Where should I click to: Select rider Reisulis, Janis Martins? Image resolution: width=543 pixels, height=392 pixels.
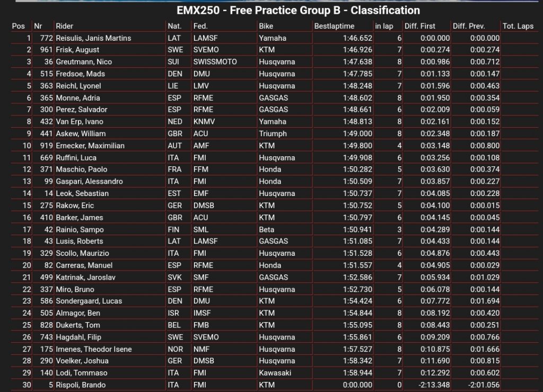click(x=93, y=38)
